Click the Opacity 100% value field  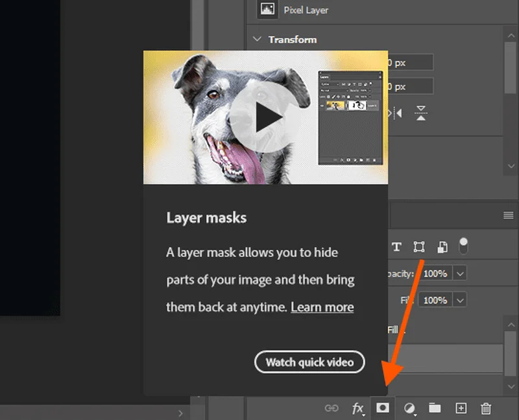click(435, 274)
